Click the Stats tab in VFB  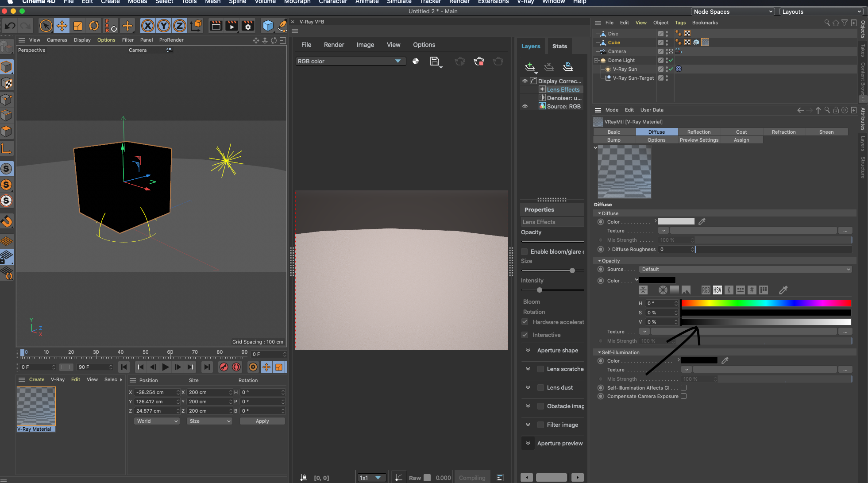point(559,46)
